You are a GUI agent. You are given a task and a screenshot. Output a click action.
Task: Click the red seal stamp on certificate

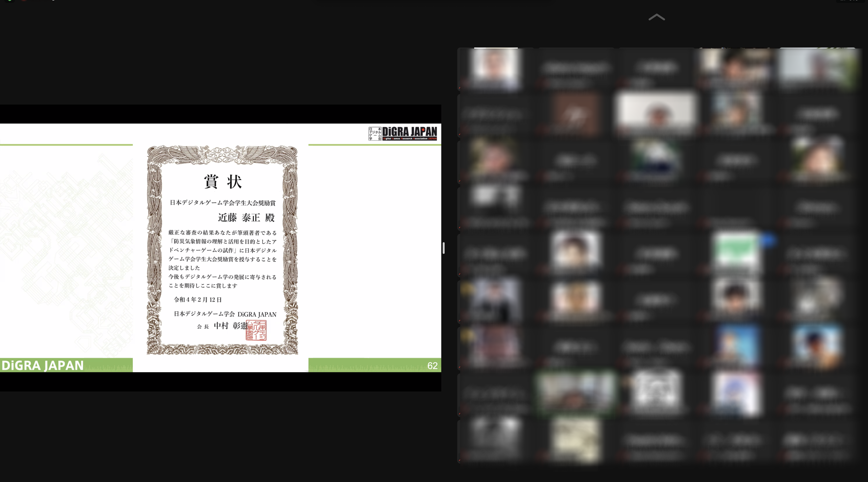point(256,330)
